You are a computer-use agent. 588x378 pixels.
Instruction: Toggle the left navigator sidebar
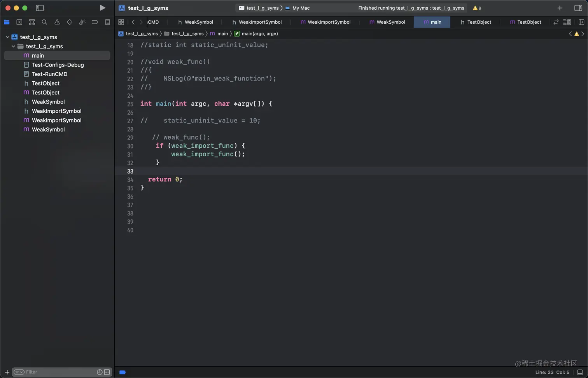coord(40,8)
